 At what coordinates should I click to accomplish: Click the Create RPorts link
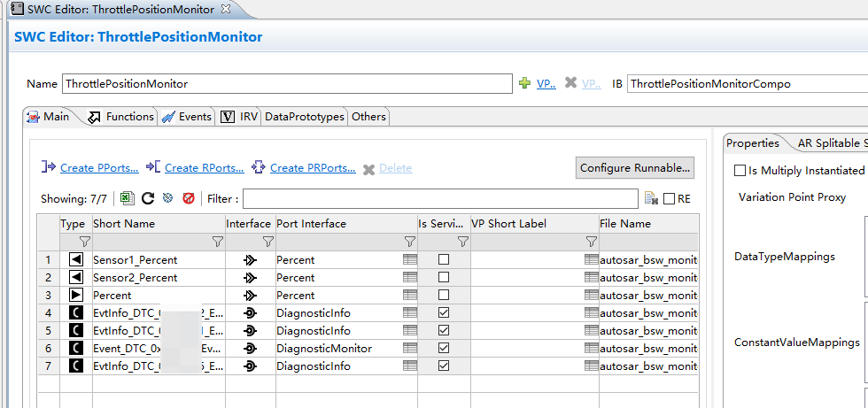[x=205, y=168]
